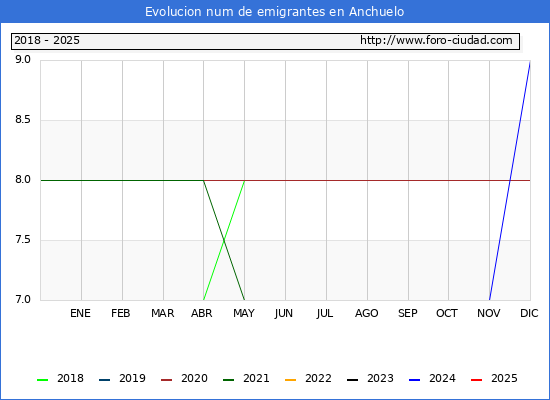Screen dimensions: 550x400
Task: Click the FEB month axis label
Action: pyautogui.click(x=121, y=313)
